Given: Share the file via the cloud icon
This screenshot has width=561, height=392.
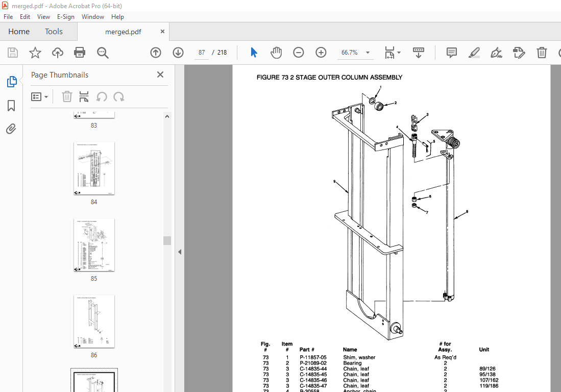Looking at the screenshot, I should coord(57,53).
